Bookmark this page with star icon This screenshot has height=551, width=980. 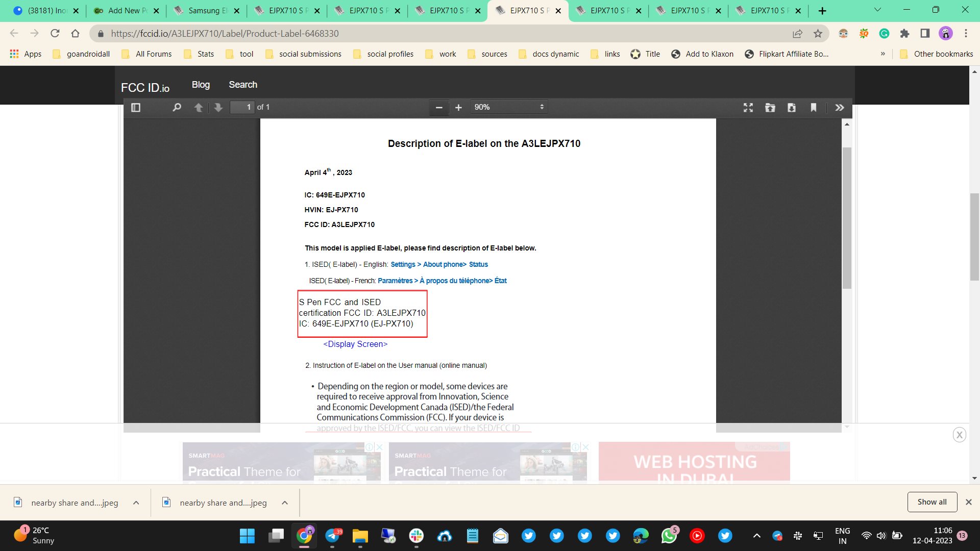(818, 34)
